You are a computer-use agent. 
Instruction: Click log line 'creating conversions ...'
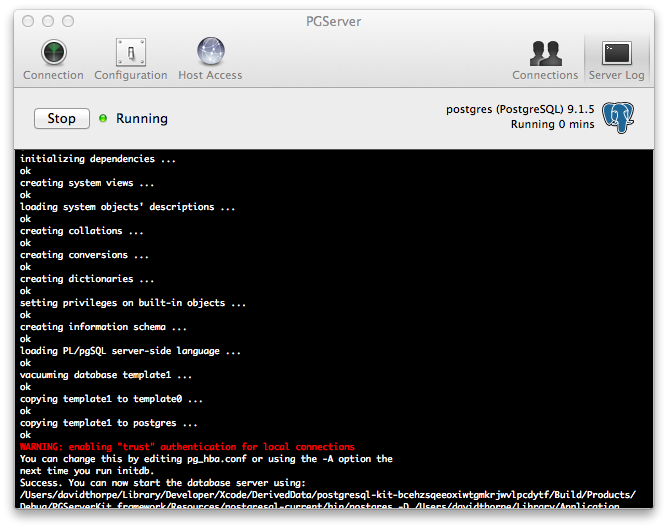click(84, 255)
